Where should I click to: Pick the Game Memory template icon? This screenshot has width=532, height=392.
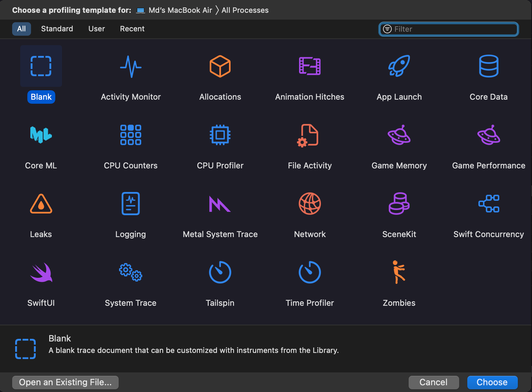pyautogui.click(x=399, y=135)
